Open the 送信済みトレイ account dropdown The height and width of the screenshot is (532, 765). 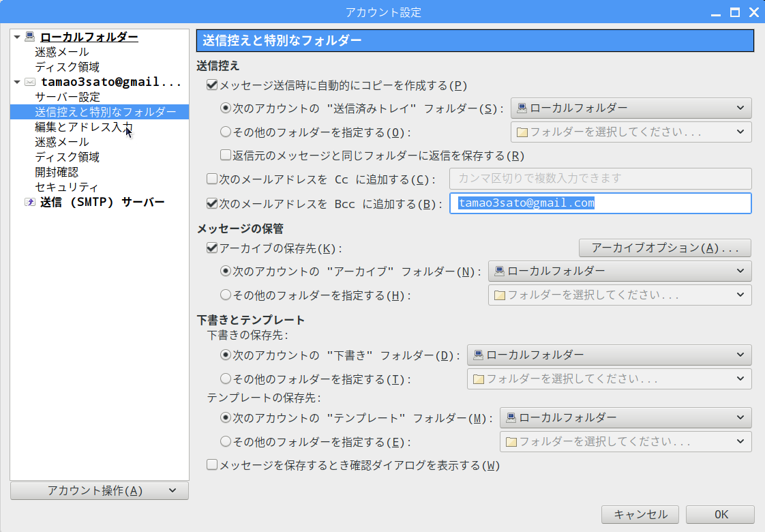(631, 108)
